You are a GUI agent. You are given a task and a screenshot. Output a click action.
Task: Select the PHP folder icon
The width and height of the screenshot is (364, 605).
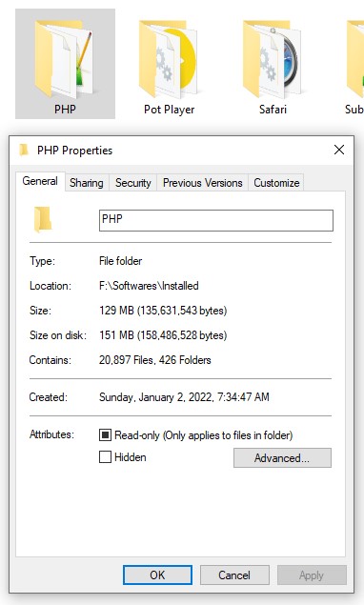(64, 59)
